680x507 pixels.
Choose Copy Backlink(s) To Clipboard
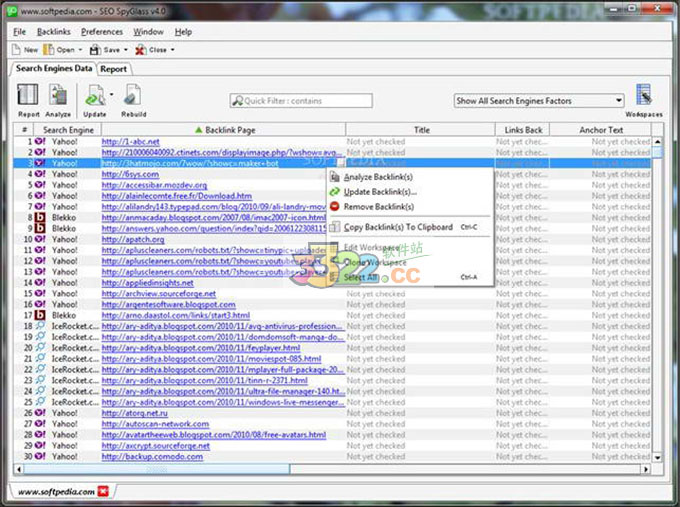398,227
